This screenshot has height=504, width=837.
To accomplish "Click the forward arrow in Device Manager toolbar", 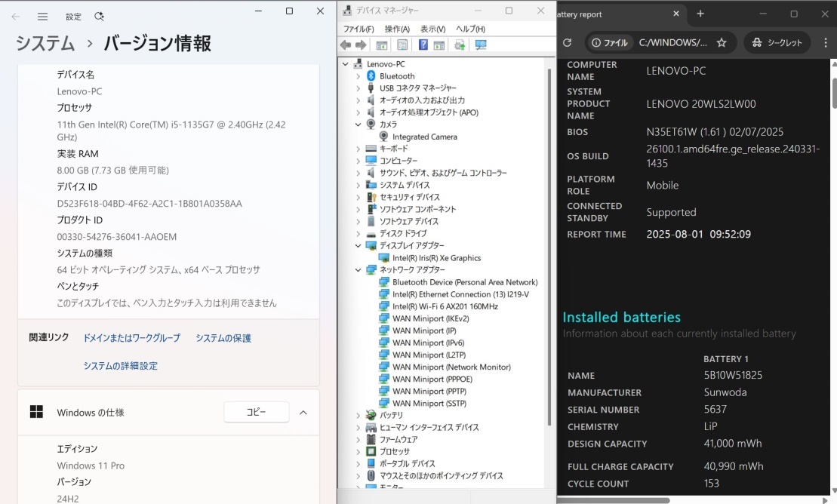I will [361, 45].
